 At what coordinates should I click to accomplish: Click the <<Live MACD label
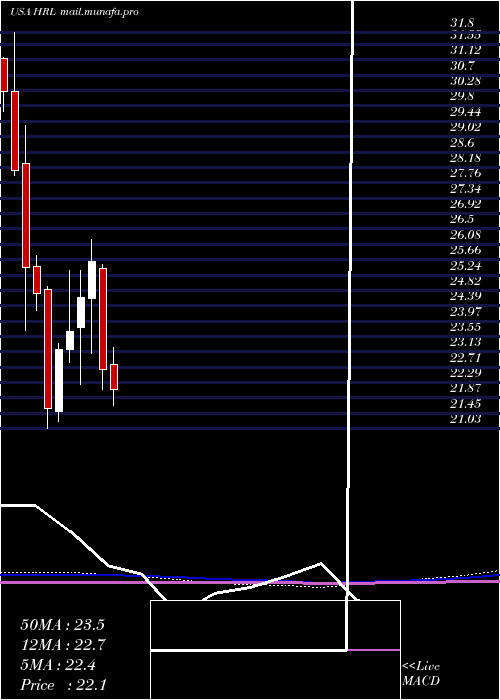click(421, 674)
